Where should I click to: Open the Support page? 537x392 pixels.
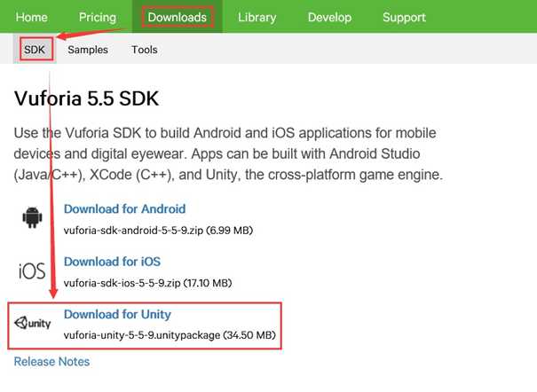tap(404, 17)
